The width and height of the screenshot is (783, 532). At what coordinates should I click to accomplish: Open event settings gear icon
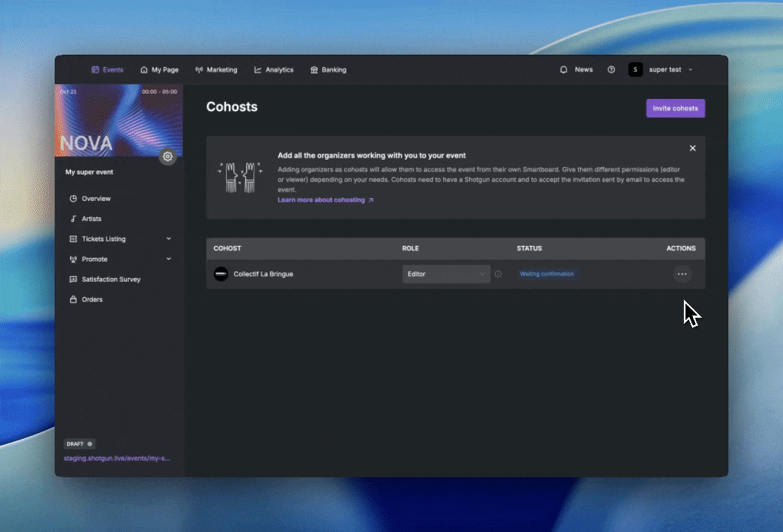coord(168,157)
